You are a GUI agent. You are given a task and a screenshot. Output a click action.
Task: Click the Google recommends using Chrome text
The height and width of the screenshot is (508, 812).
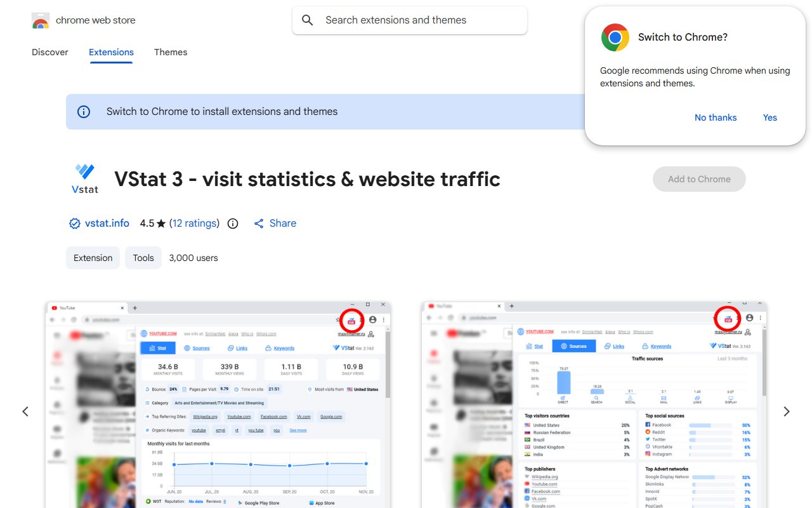tap(695, 77)
